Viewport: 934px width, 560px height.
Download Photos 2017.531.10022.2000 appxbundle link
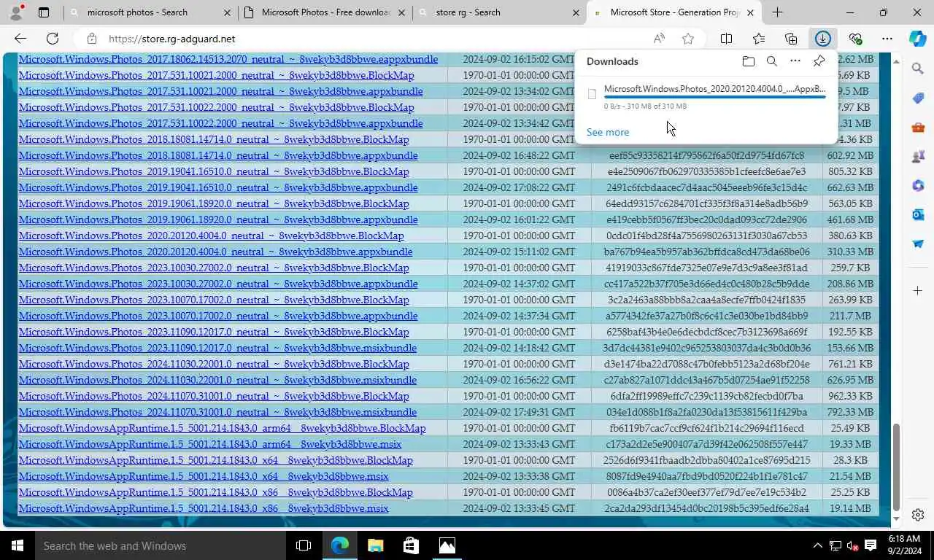click(220, 123)
